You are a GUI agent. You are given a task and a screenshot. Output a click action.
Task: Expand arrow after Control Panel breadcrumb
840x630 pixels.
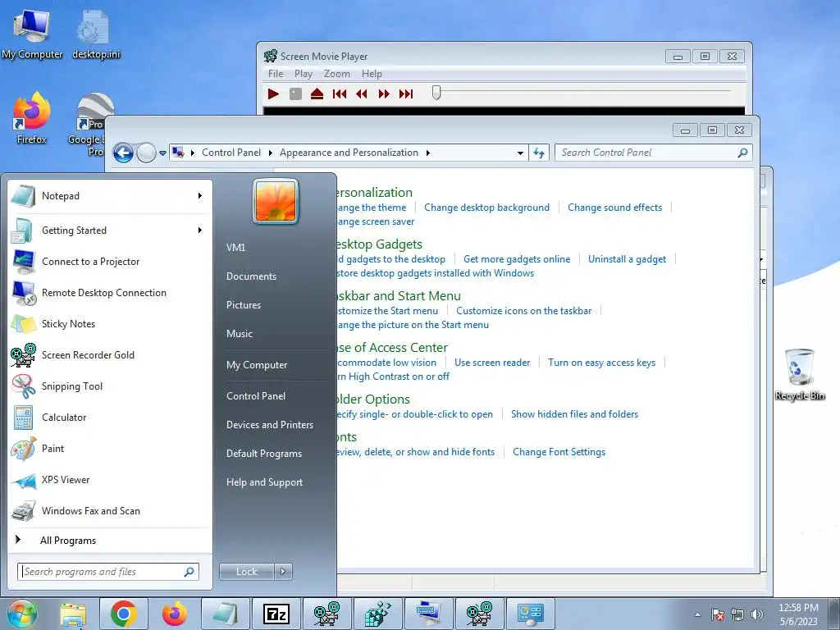pos(269,153)
